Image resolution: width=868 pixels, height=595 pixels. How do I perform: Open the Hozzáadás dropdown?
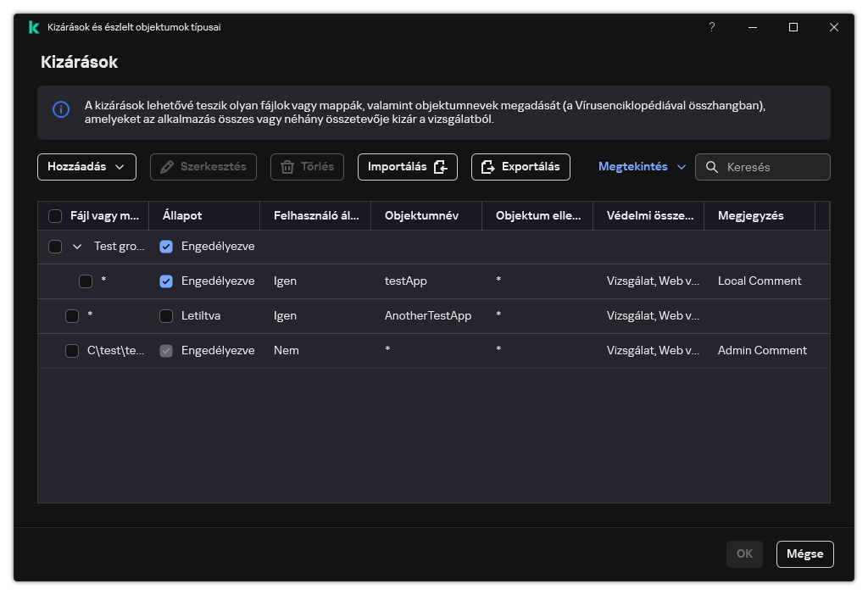86,167
